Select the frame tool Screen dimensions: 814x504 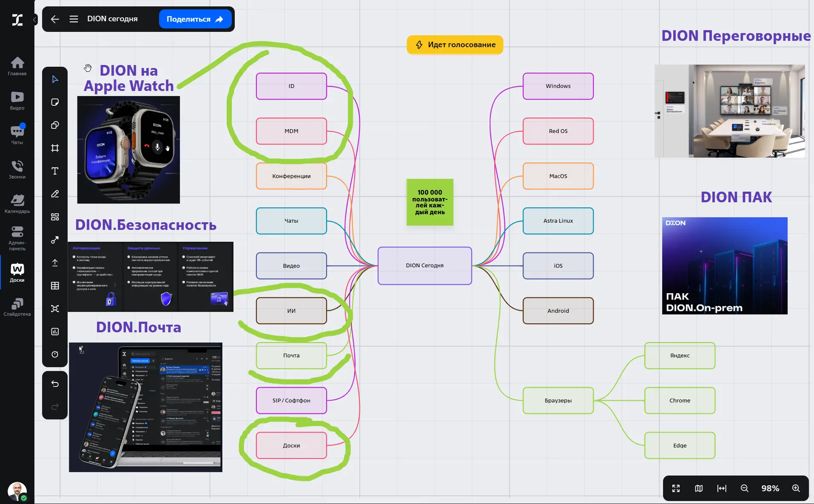[x=55, y=148]
